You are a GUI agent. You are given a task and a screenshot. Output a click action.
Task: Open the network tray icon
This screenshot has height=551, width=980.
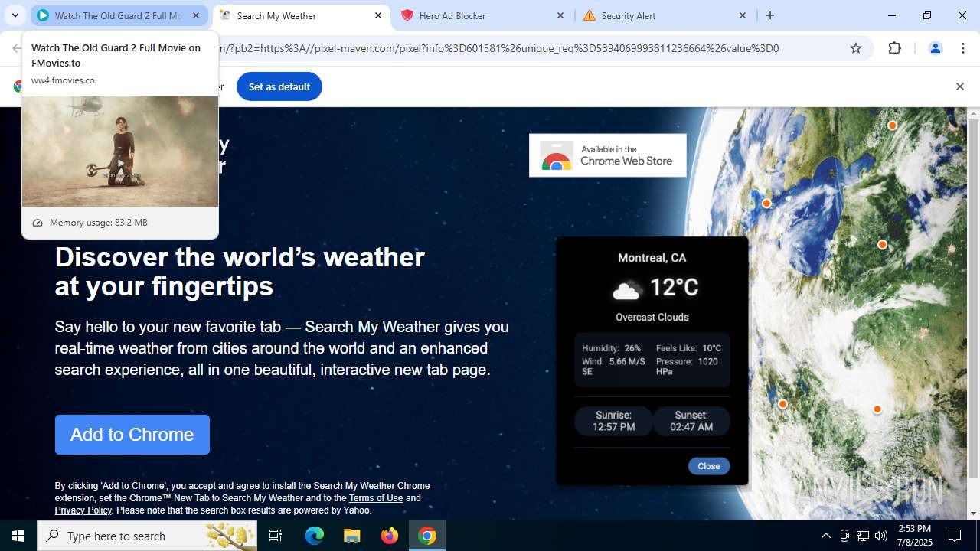[863, 536]
